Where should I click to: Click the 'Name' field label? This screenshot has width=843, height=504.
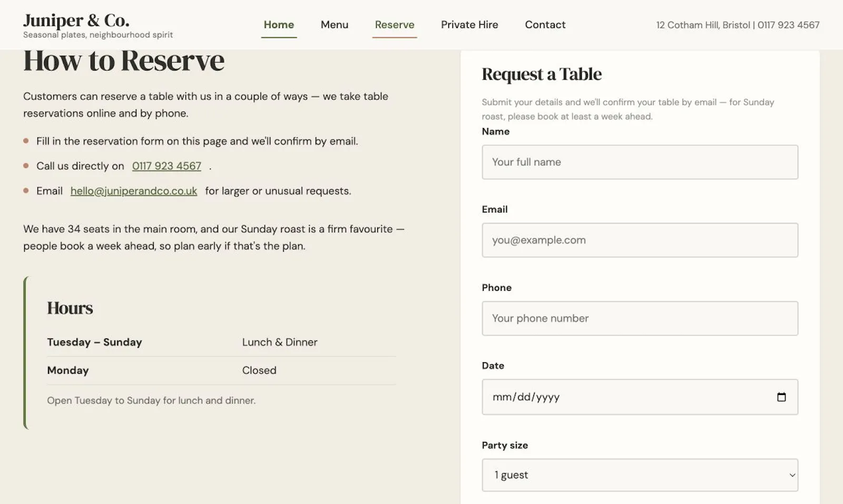point(496,132)
